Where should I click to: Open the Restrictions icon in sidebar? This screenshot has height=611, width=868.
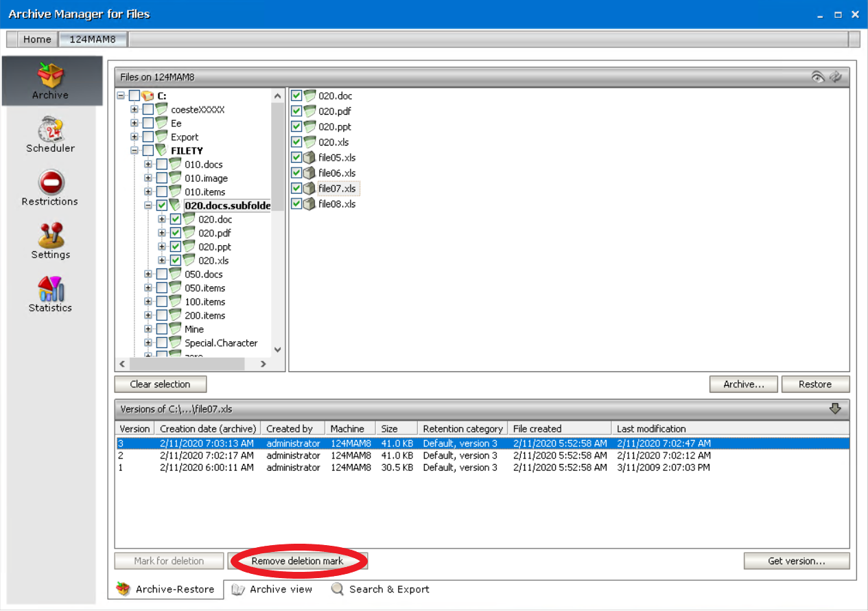pyautogui.click(x=51, y=182)
